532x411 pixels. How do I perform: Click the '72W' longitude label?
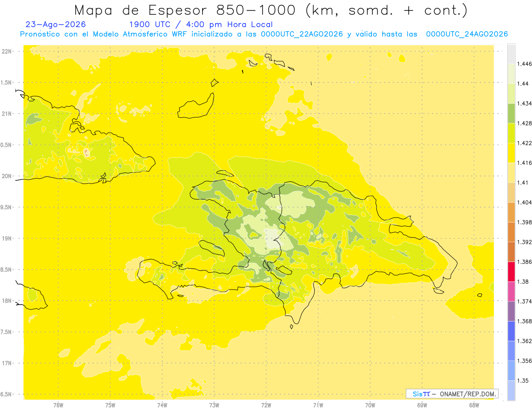click(x=266, y=405)
